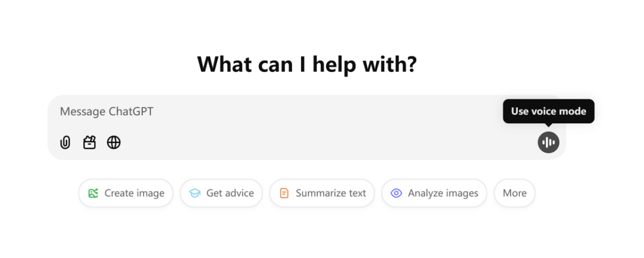Pick the Summarize text suggestion
644x258 pixels.
click(x=322, y=193)
